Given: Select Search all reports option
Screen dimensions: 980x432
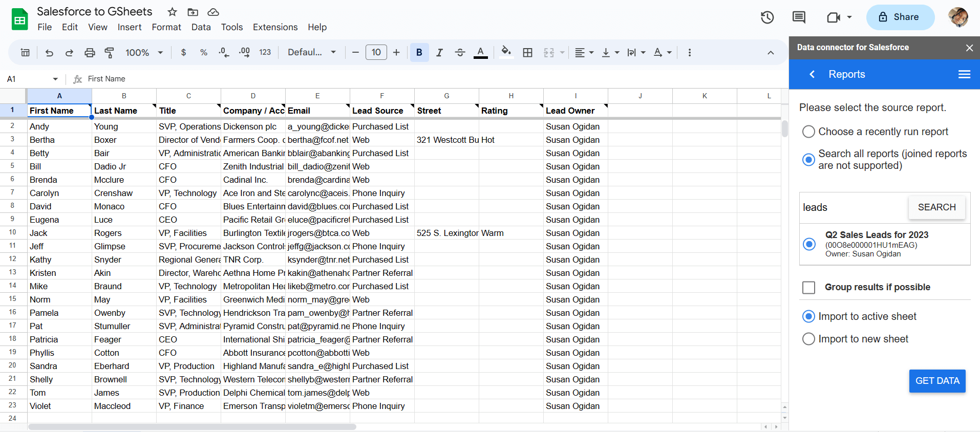Looking at the screenshot, I should (x=808, y=160).
